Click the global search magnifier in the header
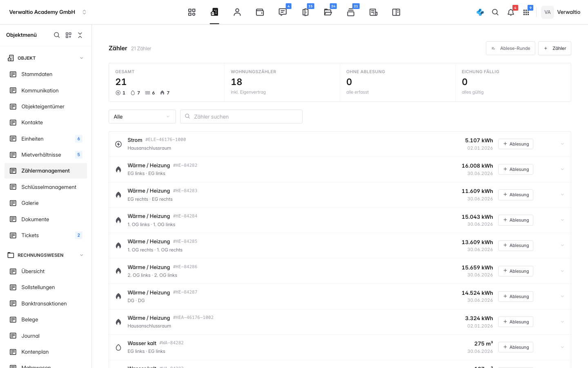 tap(495, 12)
